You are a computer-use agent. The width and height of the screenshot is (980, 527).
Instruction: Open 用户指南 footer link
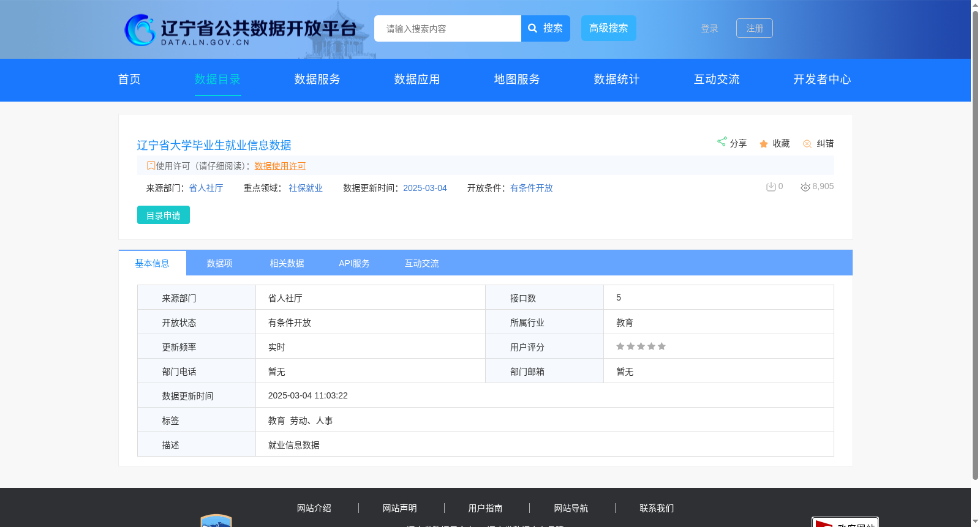point(485,508)
